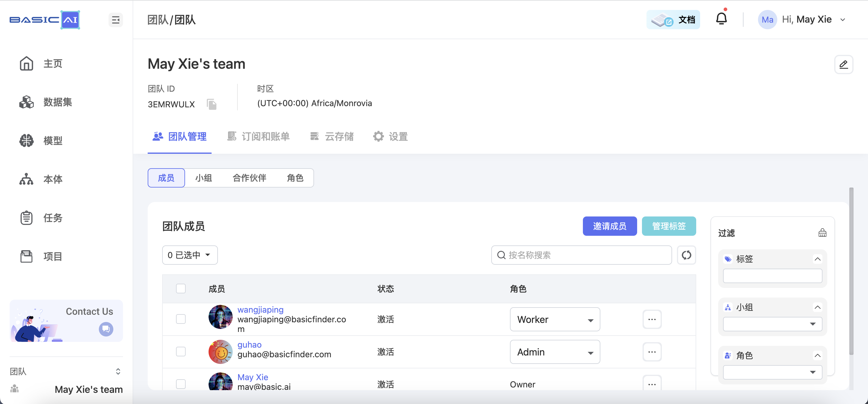Click the 管理标签 button

coord(668,226)
